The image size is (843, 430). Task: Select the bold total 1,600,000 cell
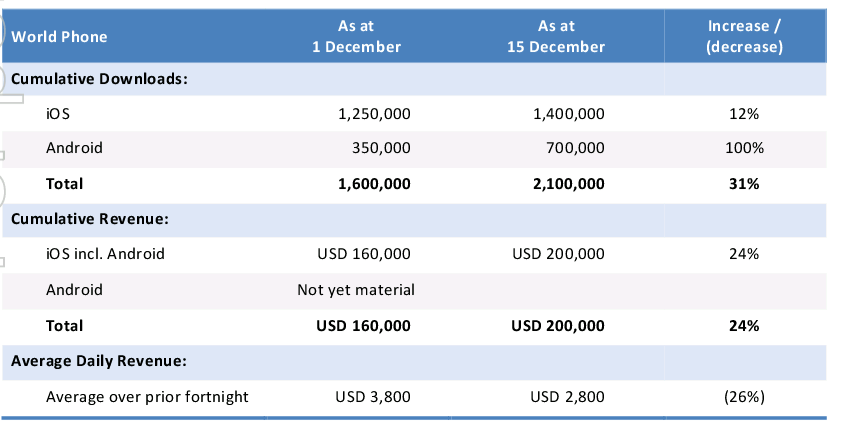coord(374,184)
